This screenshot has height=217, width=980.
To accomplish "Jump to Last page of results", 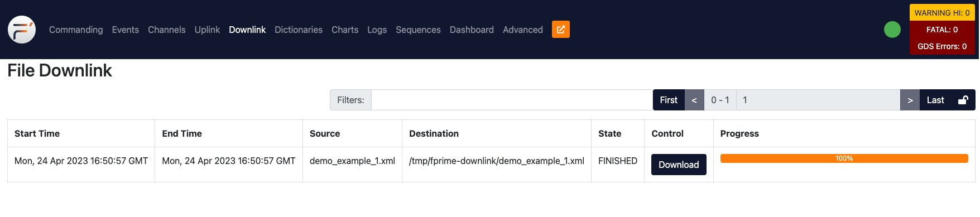I will pos(935,100).
